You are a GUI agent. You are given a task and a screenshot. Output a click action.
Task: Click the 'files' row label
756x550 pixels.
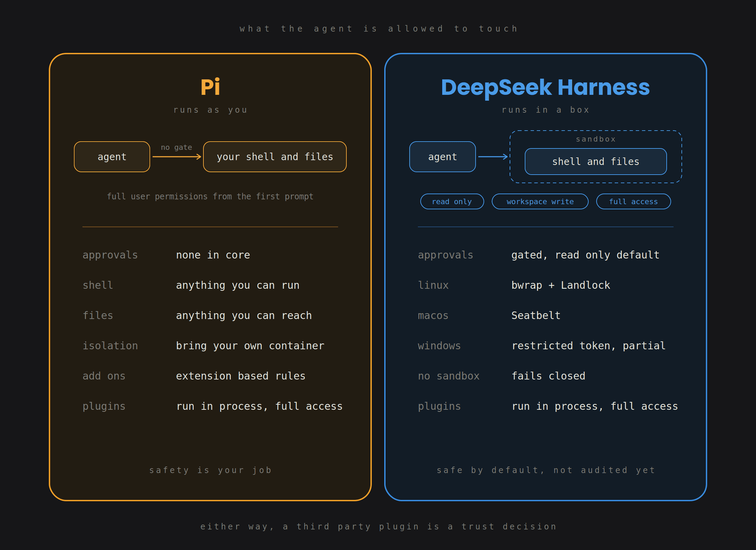98,316
